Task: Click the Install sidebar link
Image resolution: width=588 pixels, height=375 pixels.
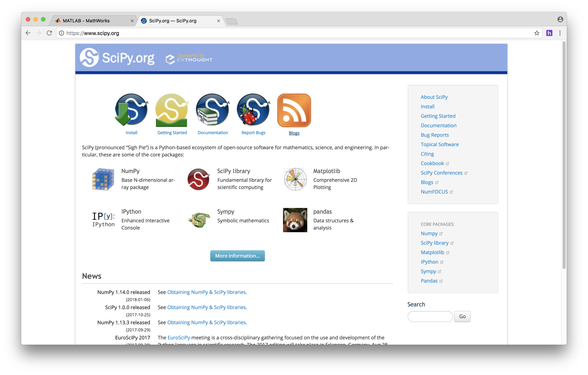Action: (428, 106)
